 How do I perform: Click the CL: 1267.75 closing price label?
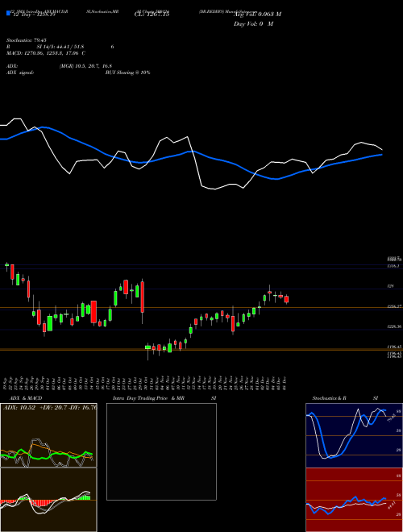coord(152,15)
